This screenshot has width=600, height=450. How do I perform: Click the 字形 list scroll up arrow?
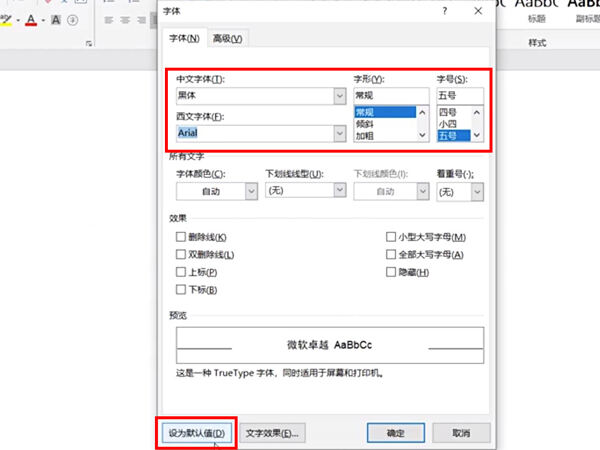(422, 112)
